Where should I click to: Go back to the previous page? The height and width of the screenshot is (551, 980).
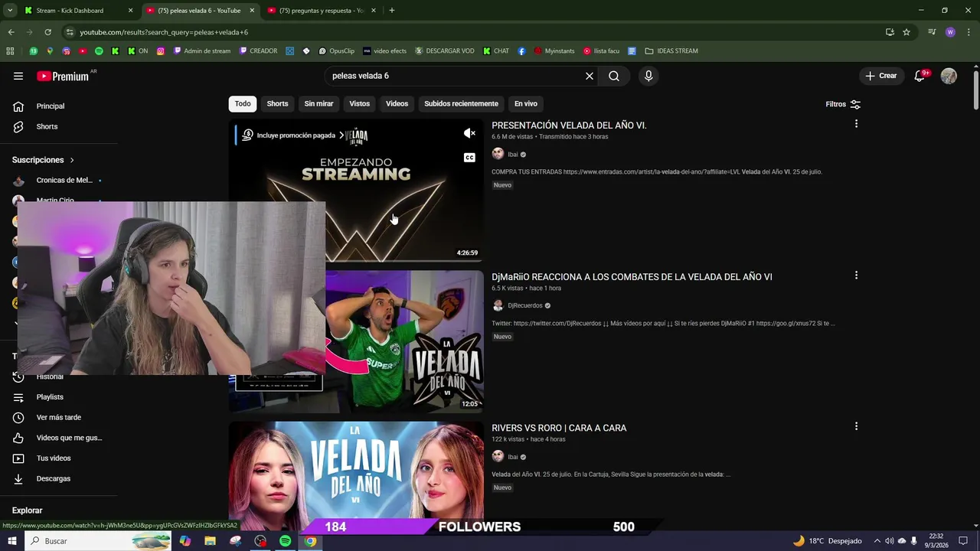coord(11,32)
